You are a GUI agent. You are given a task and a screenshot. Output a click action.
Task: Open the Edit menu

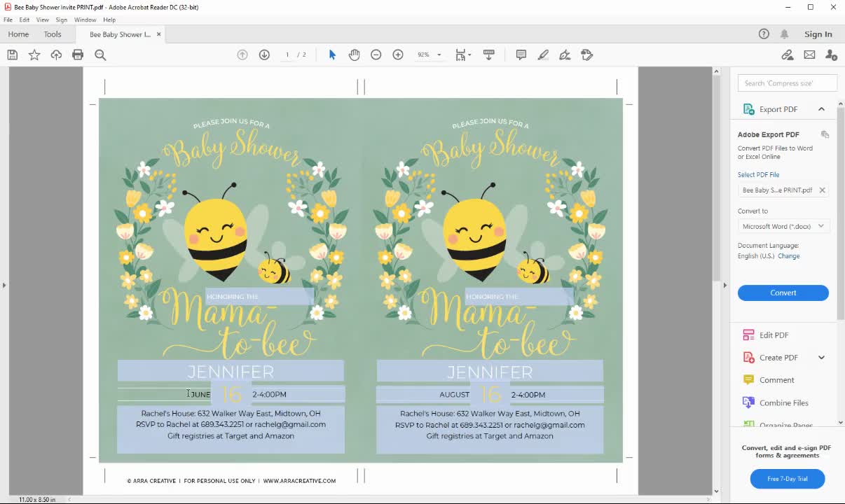coord(25,20)
